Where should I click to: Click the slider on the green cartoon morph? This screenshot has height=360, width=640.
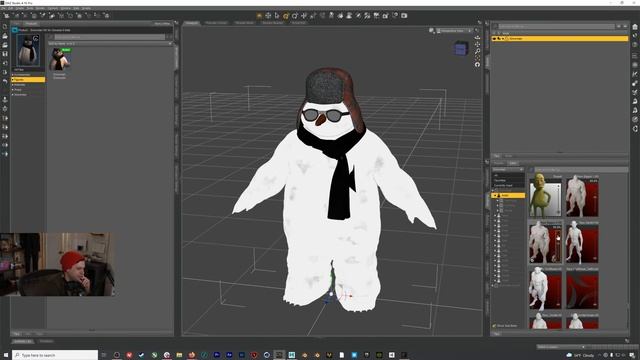point(558,199)
